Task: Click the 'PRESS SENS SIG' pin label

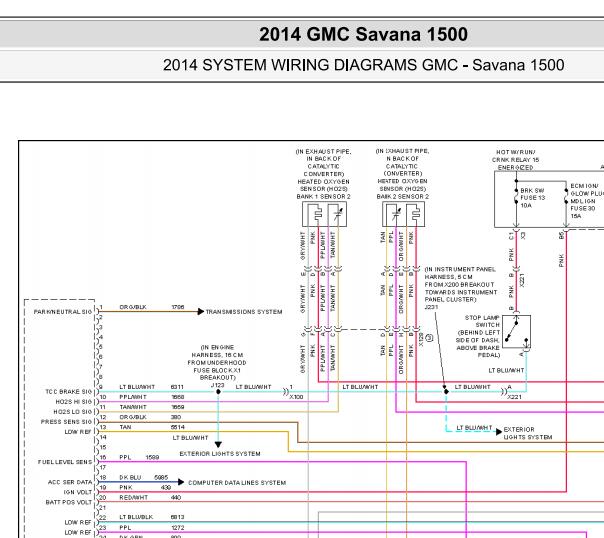Action: click(66, 422)
